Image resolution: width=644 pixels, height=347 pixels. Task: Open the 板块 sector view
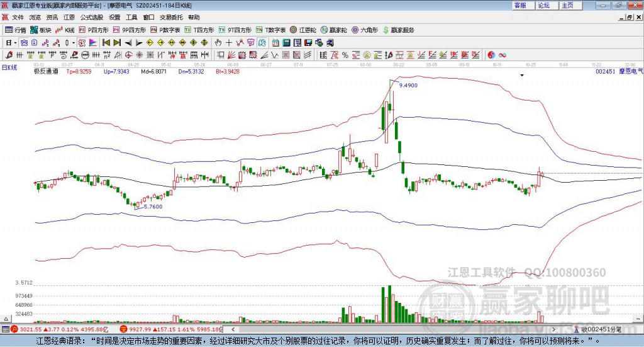(x=40, y=30)
